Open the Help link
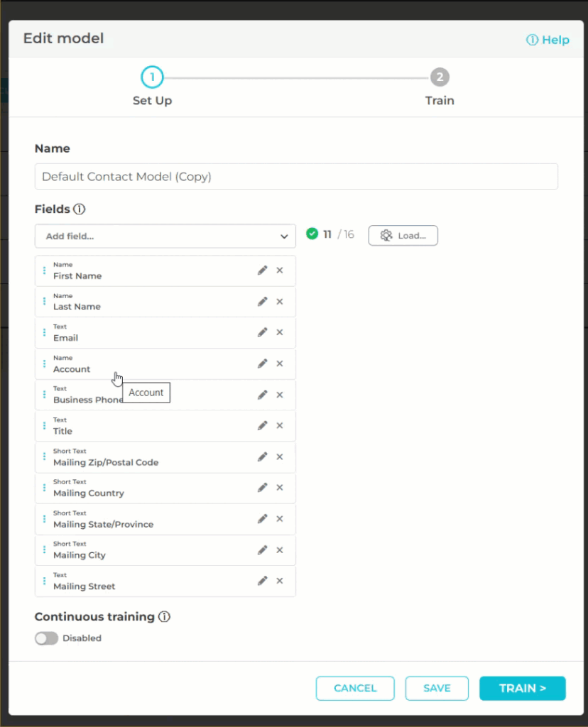 click(548, 40)
